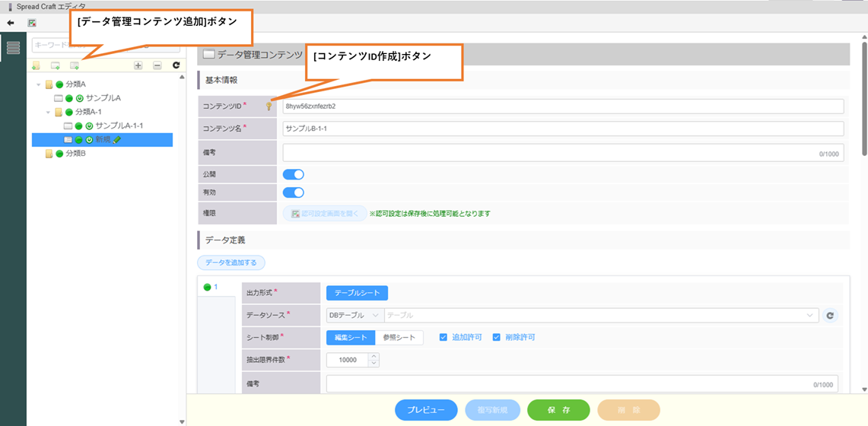Click the add category folder icon
The height and width of the screenshot is (426, 868).
point(36,66)
